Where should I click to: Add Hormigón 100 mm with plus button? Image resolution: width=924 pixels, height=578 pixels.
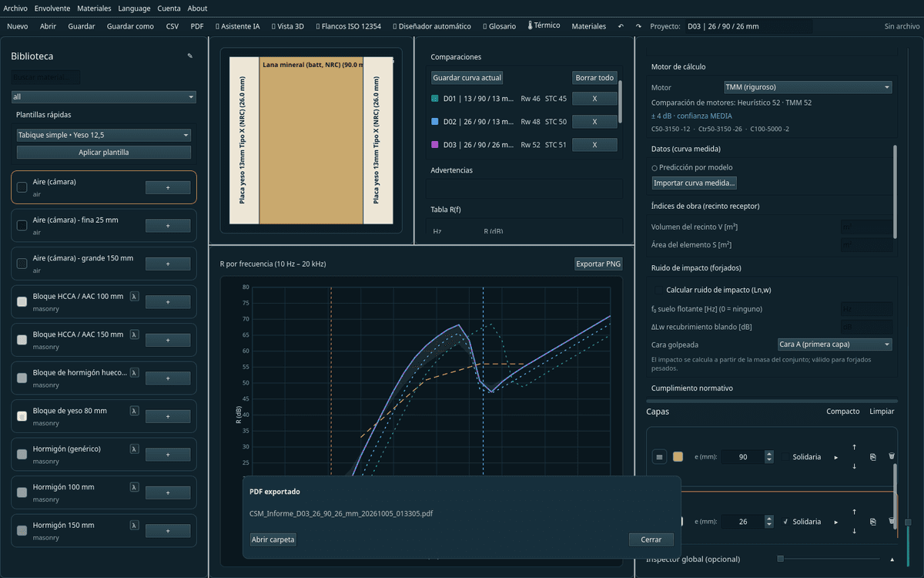(x=168, y=492)
